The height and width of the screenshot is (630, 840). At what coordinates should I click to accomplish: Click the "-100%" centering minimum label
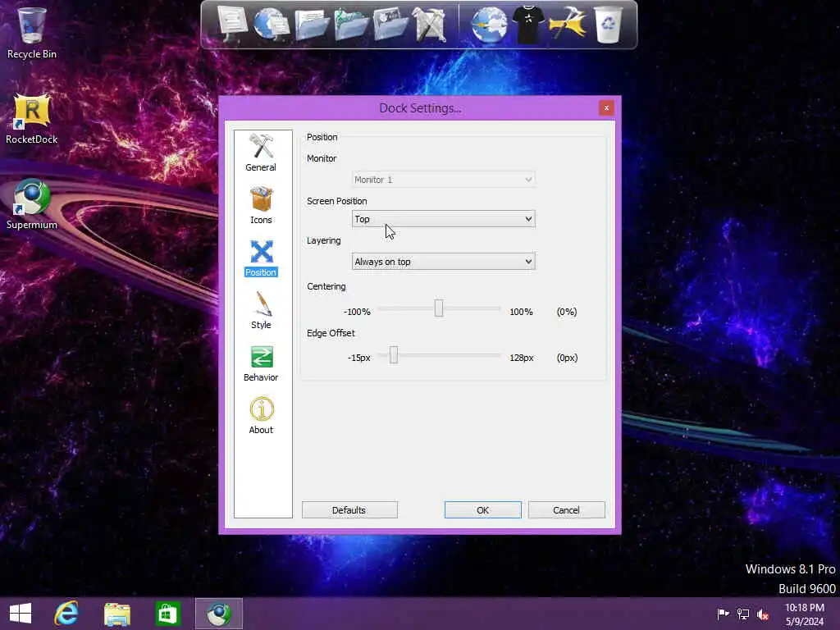[x=357, y=312]
